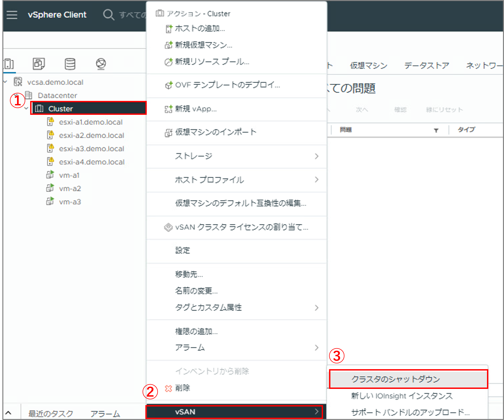Click the red delete icon
The image size is (504, 420).
coord(168,388)
